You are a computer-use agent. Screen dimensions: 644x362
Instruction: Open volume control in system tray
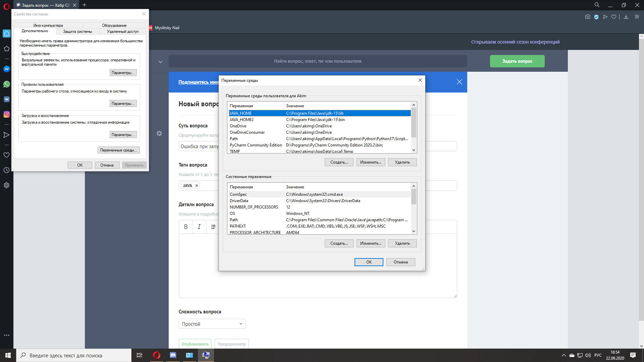click(x=588, y=355)
